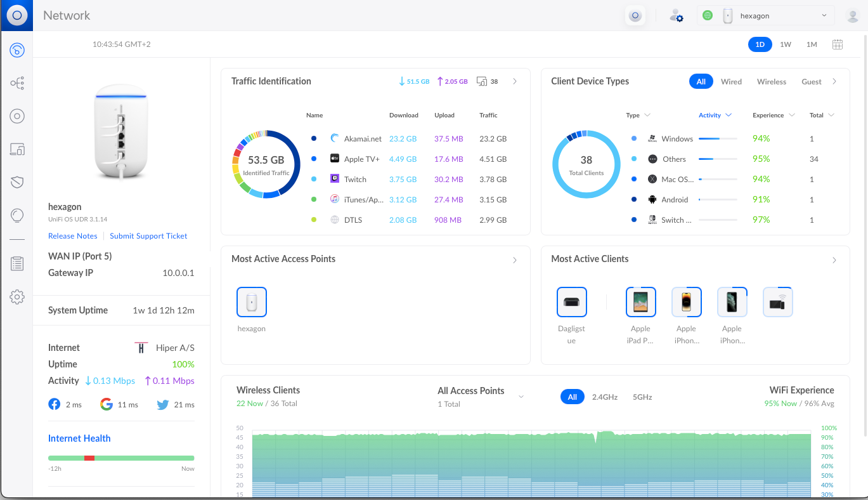Open the Settings gear icon in the sidebar
Screen dimensions: 868x500
(17, 296)
